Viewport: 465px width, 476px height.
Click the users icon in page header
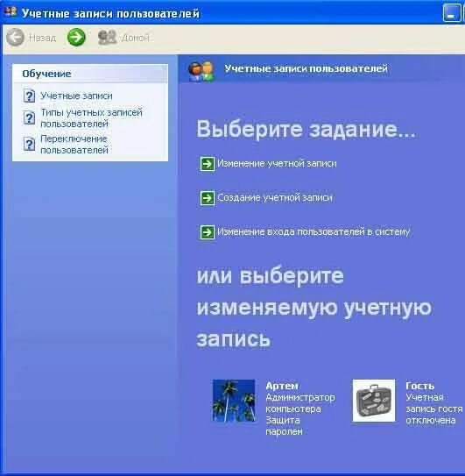click(201, 71)
